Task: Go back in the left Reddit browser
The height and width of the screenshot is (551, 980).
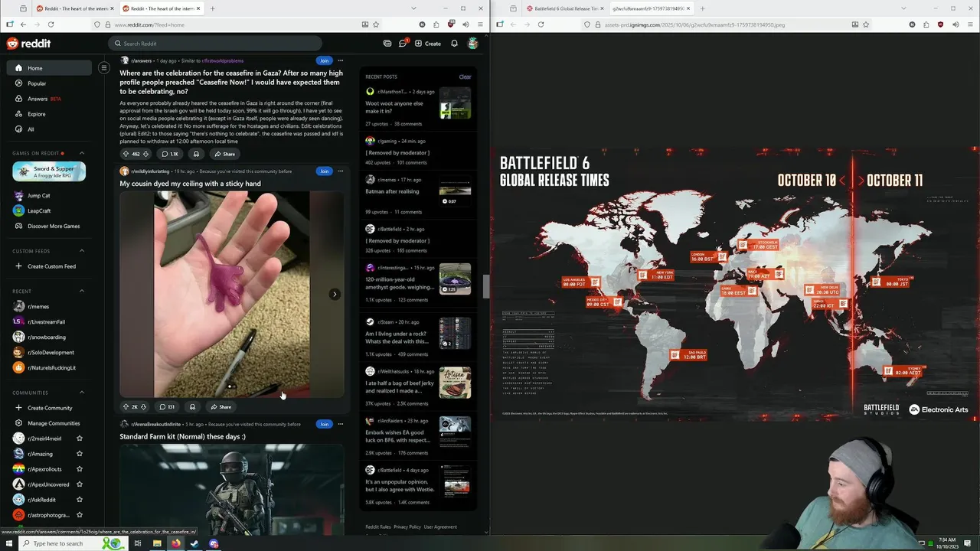Action: (x=23, y=24)
